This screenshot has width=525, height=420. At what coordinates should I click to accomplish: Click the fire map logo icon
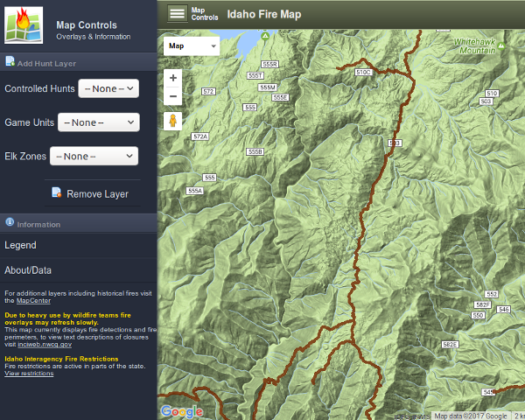[x=24, y=25]
